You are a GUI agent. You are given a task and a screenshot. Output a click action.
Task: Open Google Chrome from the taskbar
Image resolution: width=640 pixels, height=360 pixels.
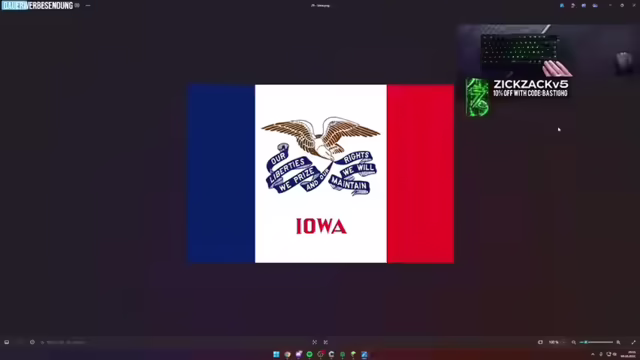coord(287,354)
